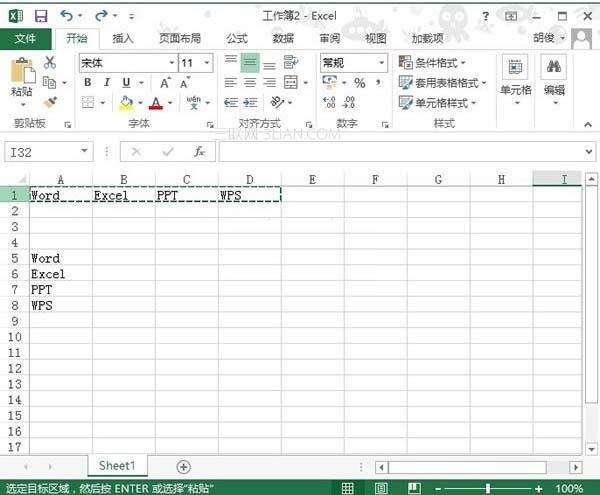Click the zoom slider handle

488,488
